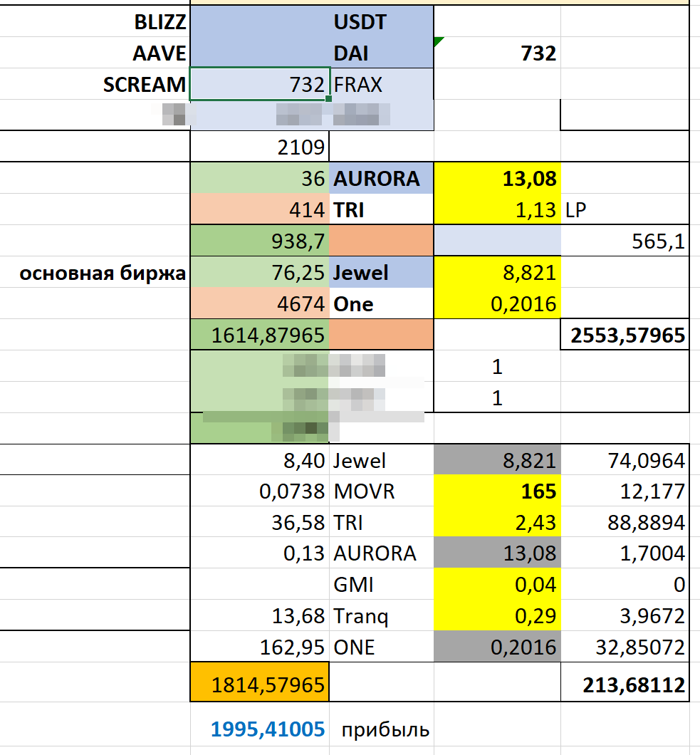Select the 565,1 cell
The image size is (700, 755).
(x=625, y=241)
